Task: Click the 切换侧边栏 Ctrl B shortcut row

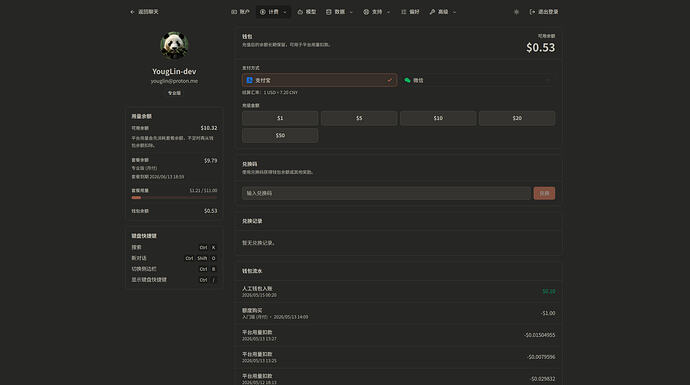Action: pyautogui.click(x=174, y=269)
